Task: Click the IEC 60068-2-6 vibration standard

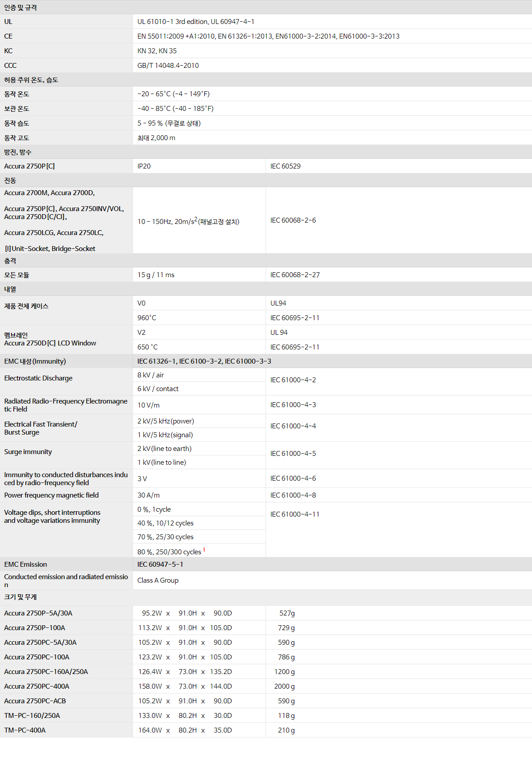Action: point(293,220)
